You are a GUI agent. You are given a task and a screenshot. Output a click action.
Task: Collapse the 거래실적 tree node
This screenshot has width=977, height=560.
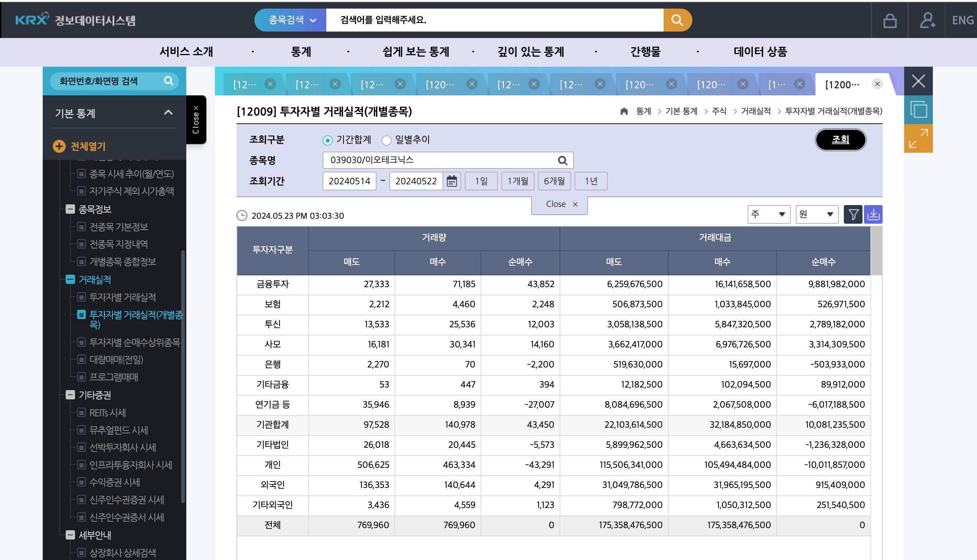[70, 280]
